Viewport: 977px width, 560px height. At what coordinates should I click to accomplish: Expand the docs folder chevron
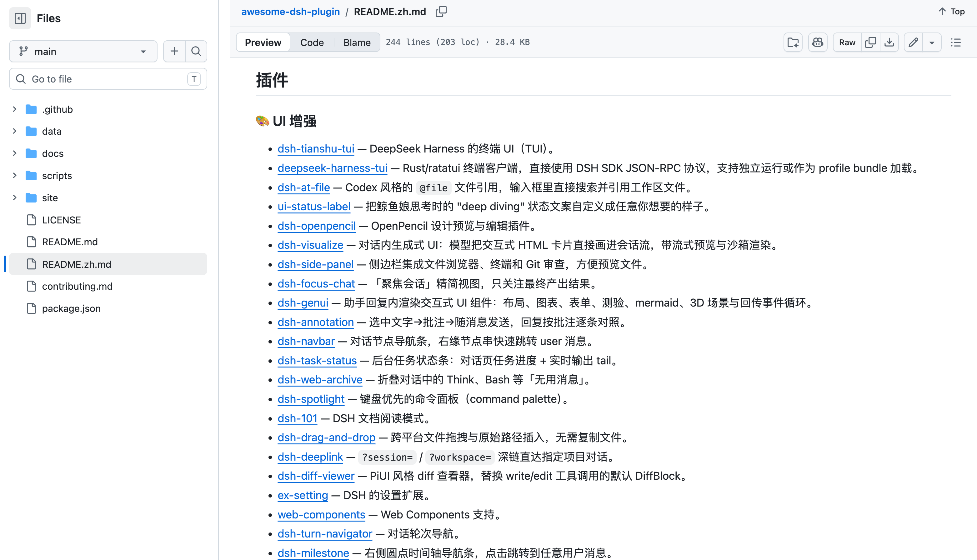[15, 153]
